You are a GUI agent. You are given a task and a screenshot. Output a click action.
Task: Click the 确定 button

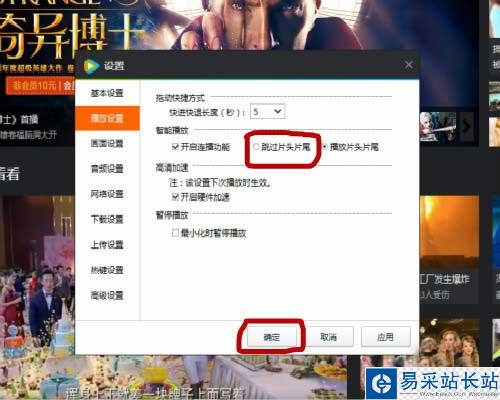(272, 337)
